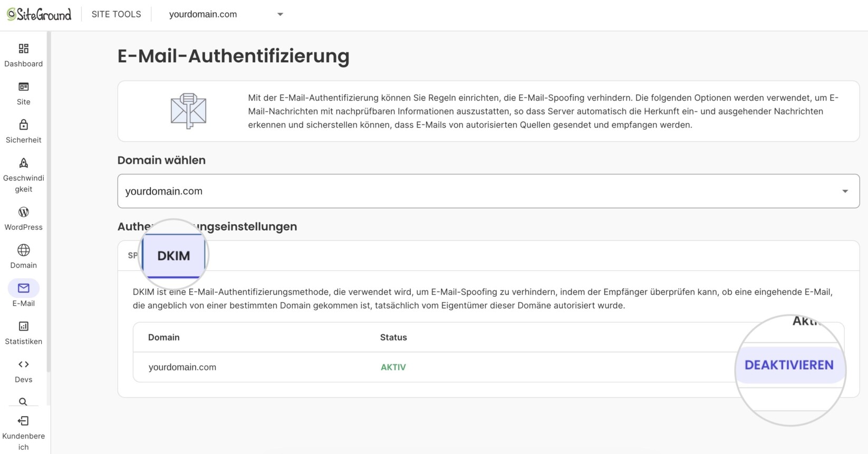This screenshot has height=454, width=868.
Task: Select the E-Mail envelope icon
Action: coord(23,288)
